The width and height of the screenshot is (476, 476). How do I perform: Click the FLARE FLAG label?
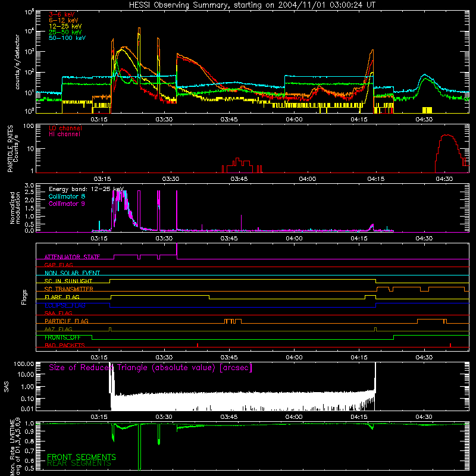click(x=62, y=297)
